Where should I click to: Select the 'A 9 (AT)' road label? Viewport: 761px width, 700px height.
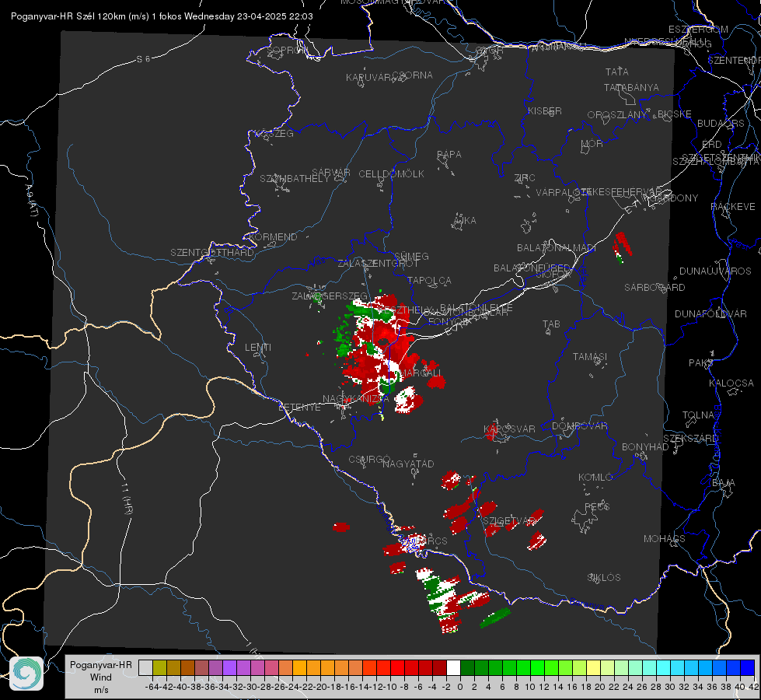pos(32,201)
